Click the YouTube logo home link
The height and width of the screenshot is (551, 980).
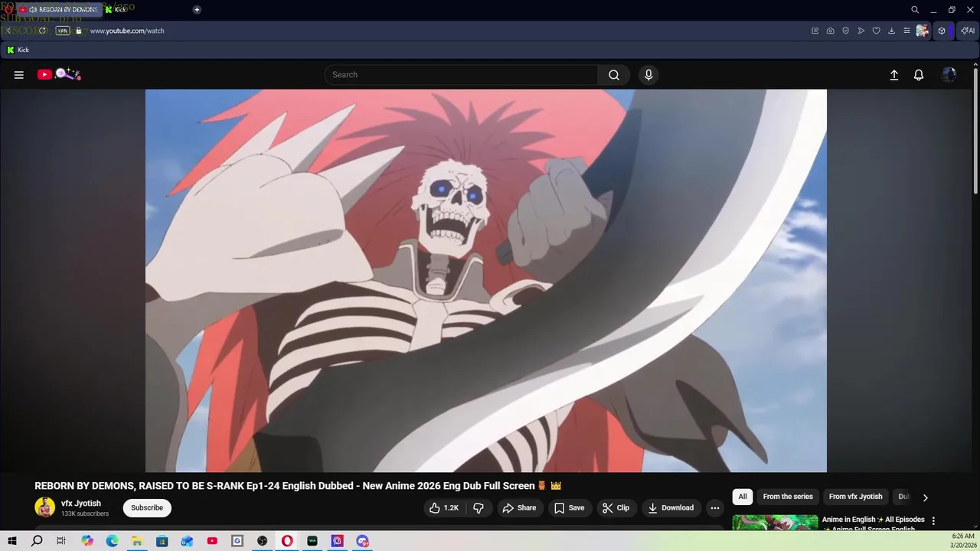(59, 74)
